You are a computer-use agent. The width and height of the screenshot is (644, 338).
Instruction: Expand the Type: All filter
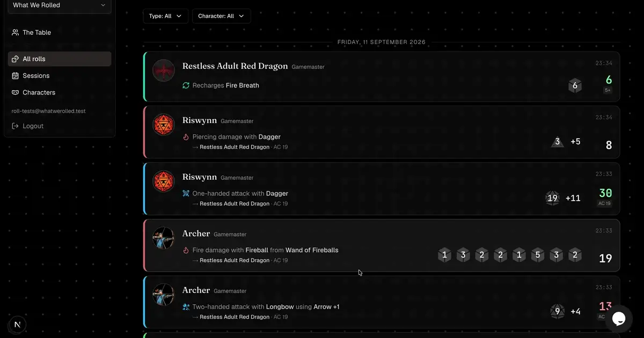(x=166, y=16)
